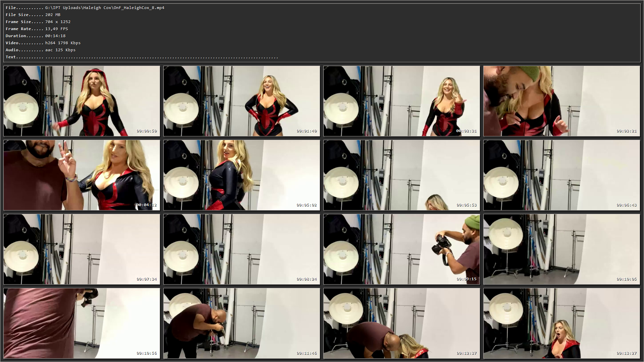The image size is (644, 362).
Task: Open the thumbnail at timestamp 00:01:40
Action: point(241,101)
